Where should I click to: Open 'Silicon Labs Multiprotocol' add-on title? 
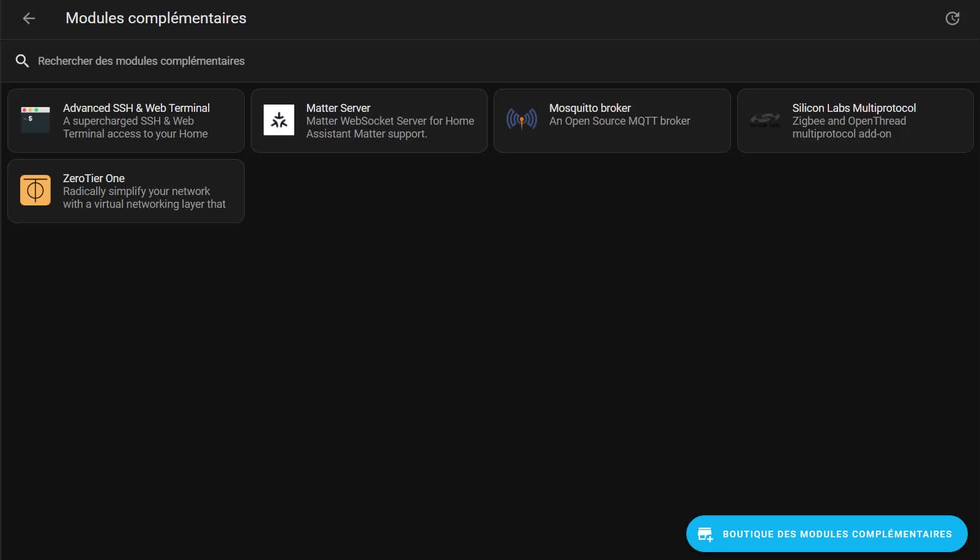pos(854,108)
